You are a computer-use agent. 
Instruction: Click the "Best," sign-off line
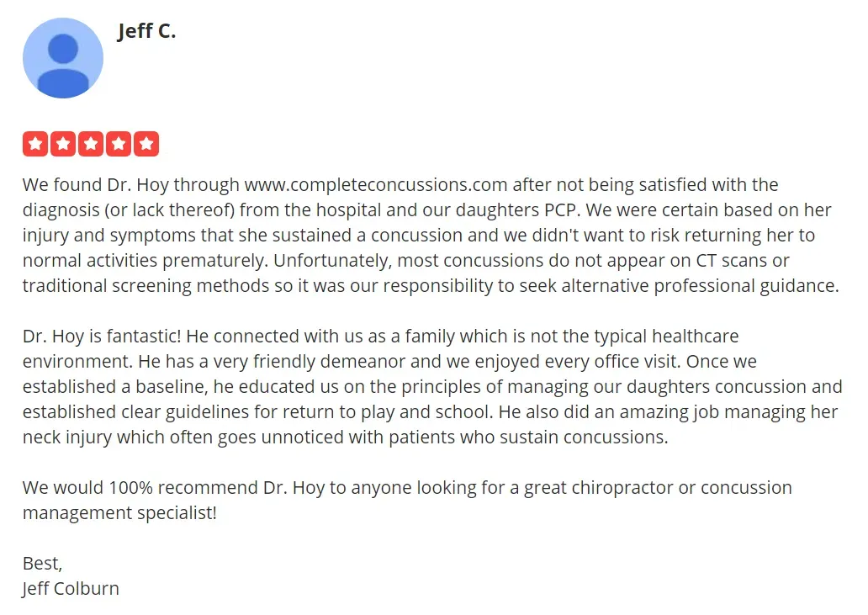click(x=43, y=564)
